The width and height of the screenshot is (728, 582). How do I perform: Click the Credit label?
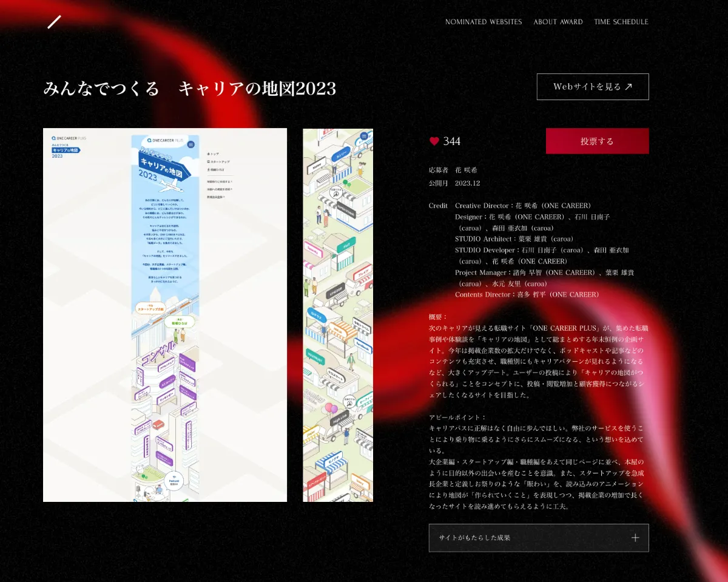pos(438,206)
